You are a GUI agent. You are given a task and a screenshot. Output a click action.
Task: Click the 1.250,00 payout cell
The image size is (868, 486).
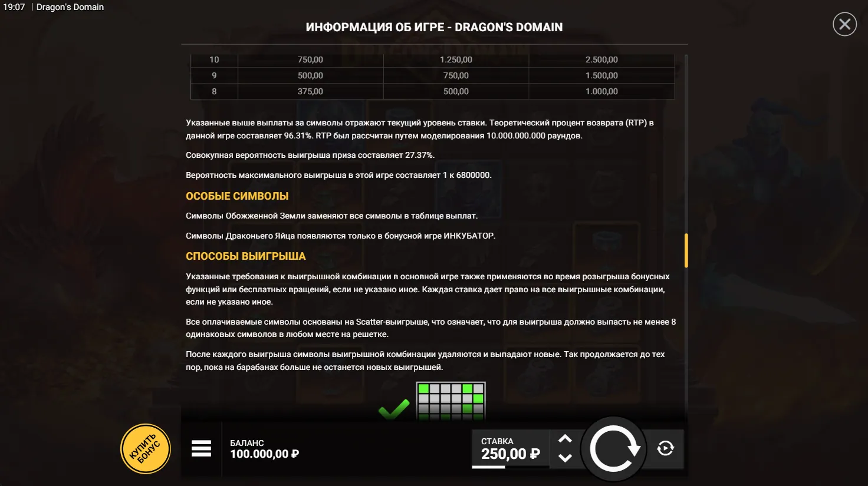click(456, 59)
